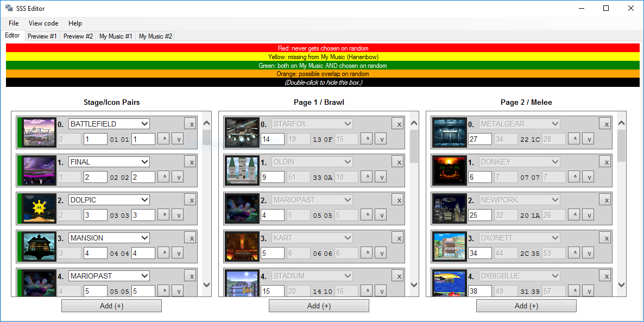Click the STADIUM pair index field showing 15

pyautogui.click(x=273, y=291)
